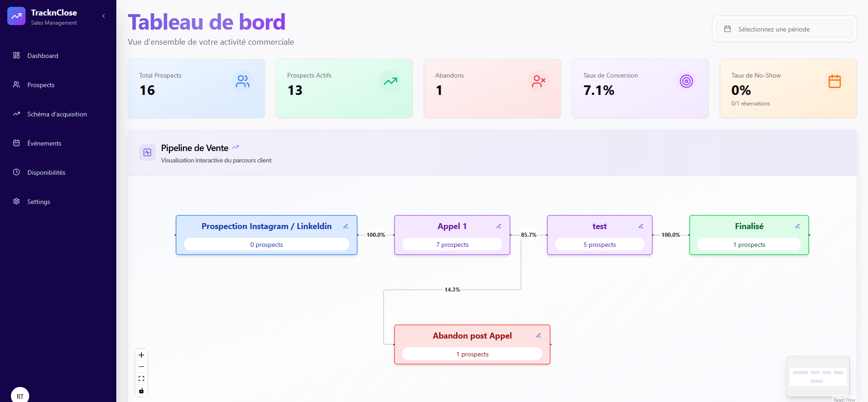Collapse the sidebar with the chevron

click(x=104, y=16)
